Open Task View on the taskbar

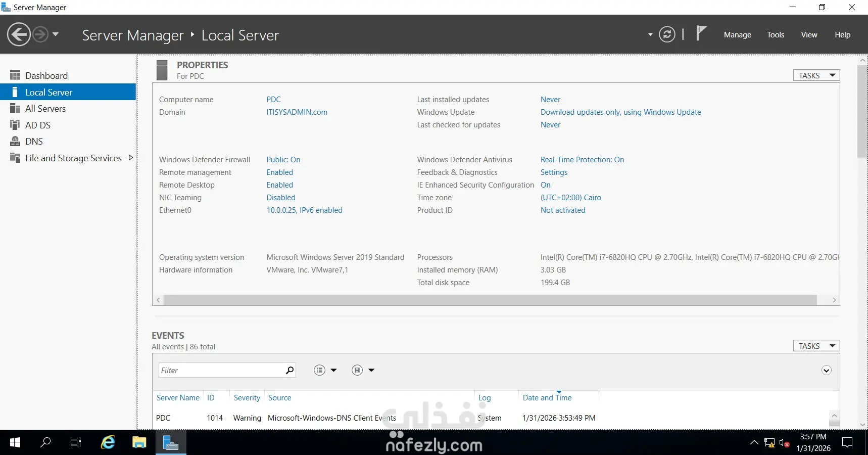pos(76,443)
